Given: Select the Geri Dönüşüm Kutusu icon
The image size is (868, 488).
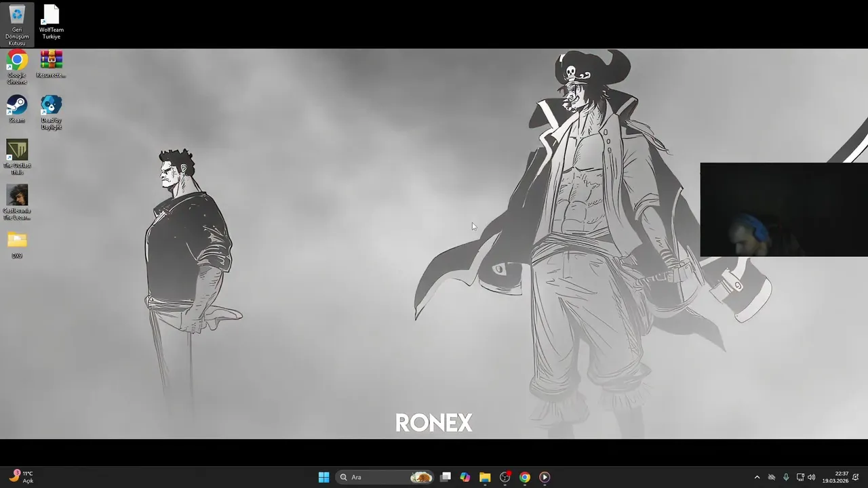Looking at the screenshot, I should pyautogui.click(x=17, y=25).
